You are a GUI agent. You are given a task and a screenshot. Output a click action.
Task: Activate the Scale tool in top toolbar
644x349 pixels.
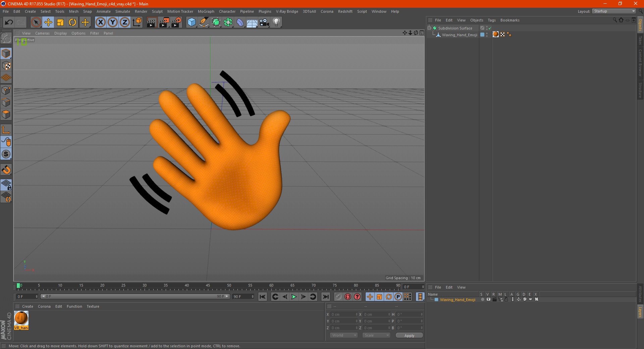point(60,22)
